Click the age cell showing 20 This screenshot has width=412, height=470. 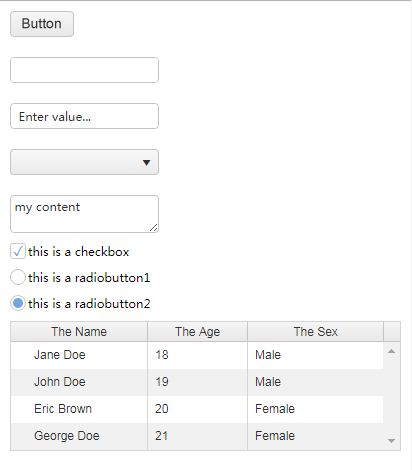coord(198,409)
